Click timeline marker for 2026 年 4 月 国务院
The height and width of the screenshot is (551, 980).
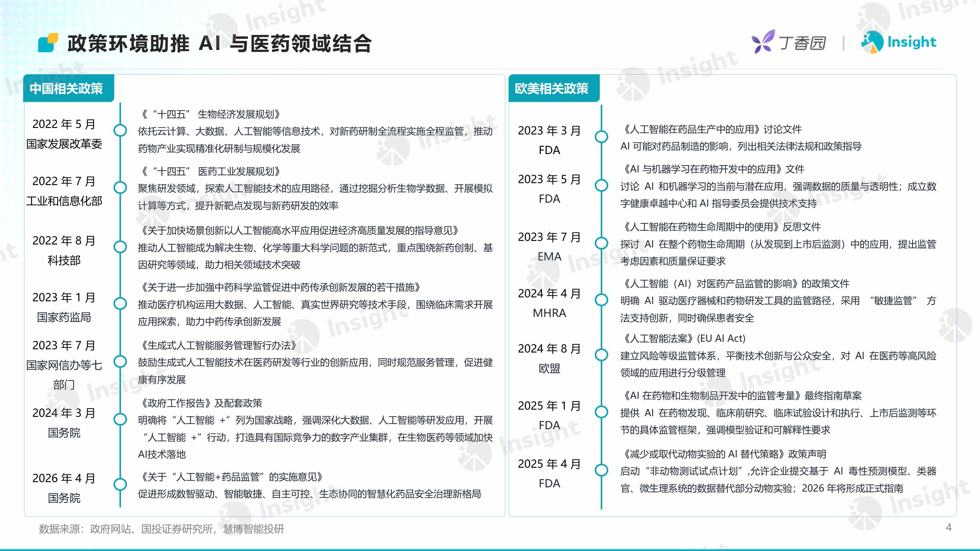coord(120,484)
